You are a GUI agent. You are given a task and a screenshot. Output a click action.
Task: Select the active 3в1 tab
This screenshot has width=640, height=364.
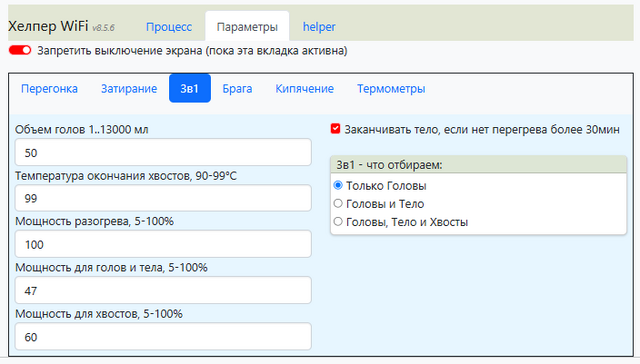[x=190, y=88]
